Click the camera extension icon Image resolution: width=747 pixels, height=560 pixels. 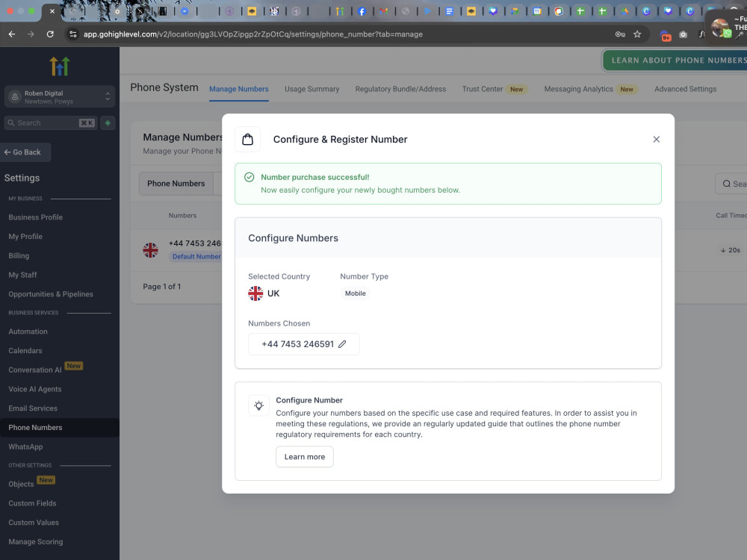click(684, 35)
